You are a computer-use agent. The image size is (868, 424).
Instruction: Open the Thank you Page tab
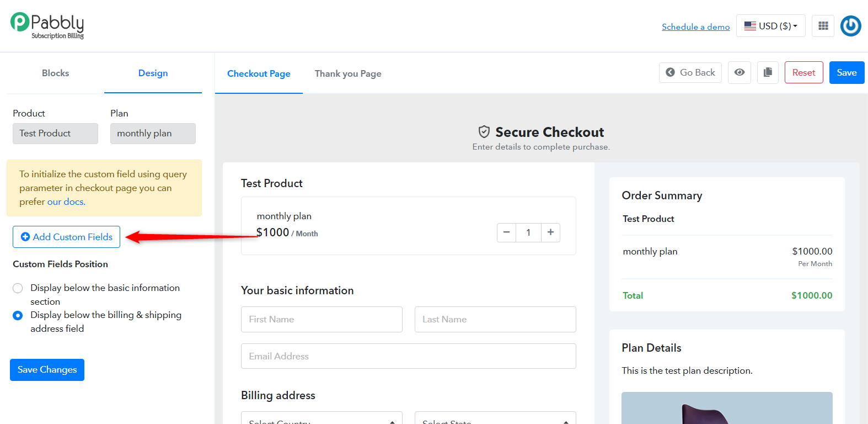[348, 73]
